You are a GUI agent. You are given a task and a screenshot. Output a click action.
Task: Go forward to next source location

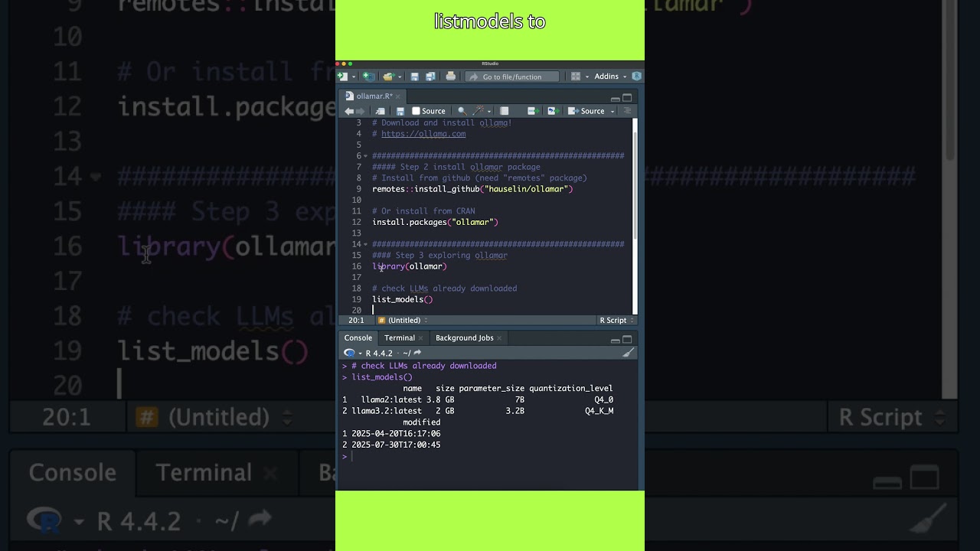click(361, 111)
